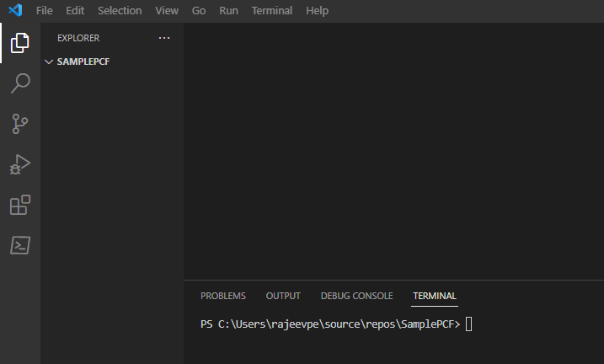The image size is (604, 364).
Task: Open the Explorer view in activity bar
Action: (20, 42)
